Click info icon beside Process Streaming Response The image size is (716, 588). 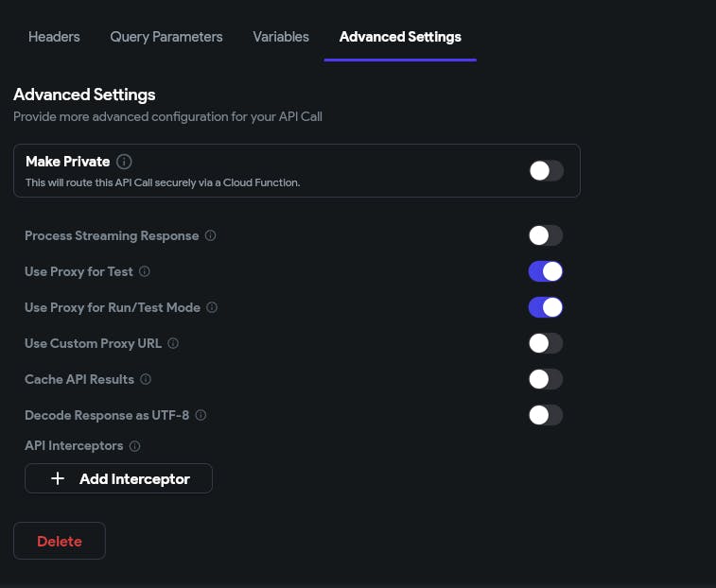211,235
